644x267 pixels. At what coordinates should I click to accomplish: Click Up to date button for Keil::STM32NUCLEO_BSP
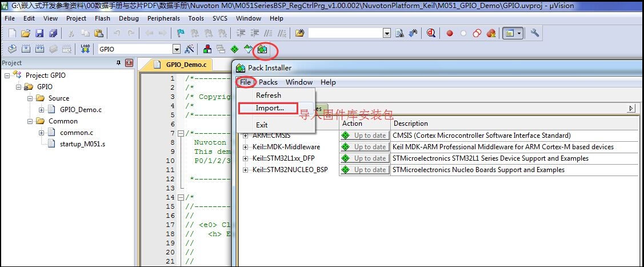[x=365, y=170]
